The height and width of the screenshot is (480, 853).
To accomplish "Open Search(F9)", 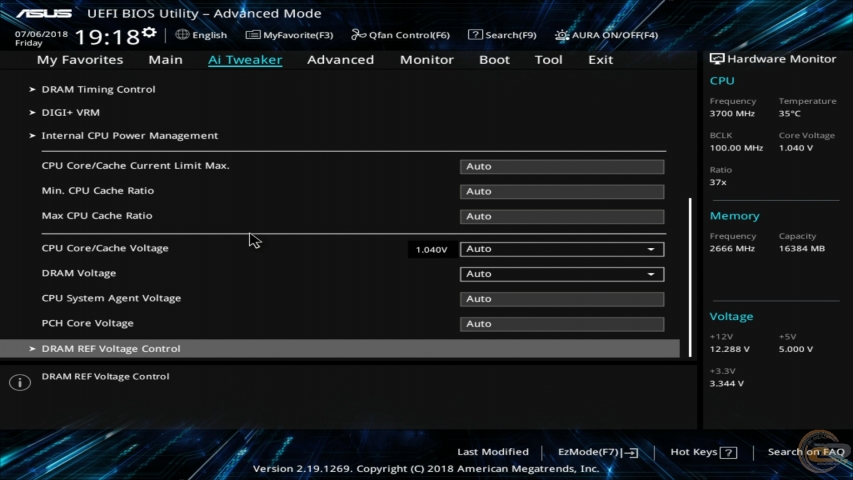I will pyautogui.click(x=502, y=35).
